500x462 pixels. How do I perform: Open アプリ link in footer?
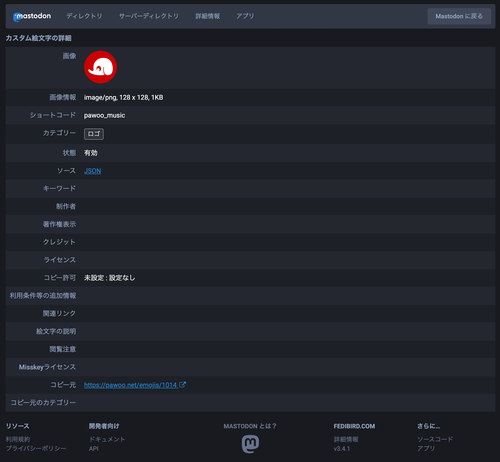coord(426,449)
